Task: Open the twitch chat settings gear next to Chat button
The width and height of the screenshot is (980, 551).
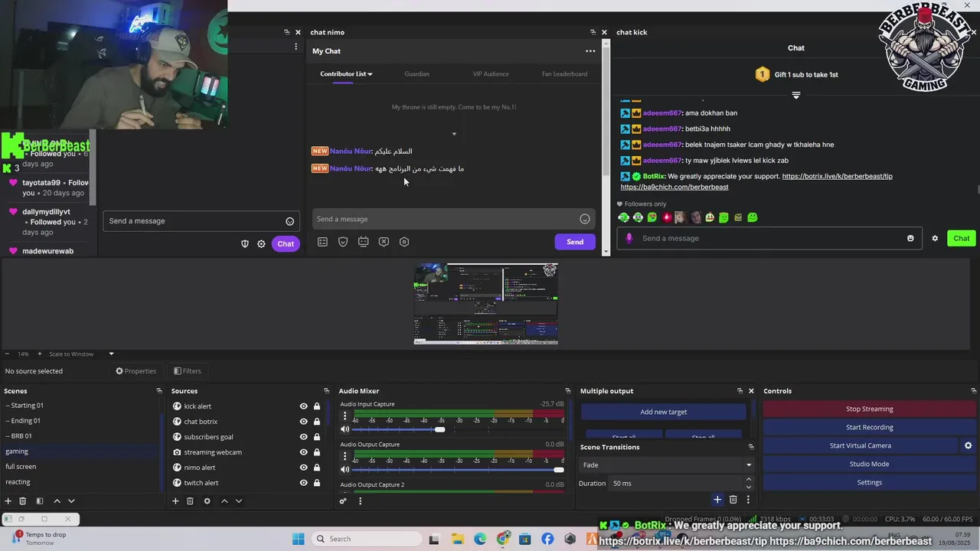Action: coord(261,243)
